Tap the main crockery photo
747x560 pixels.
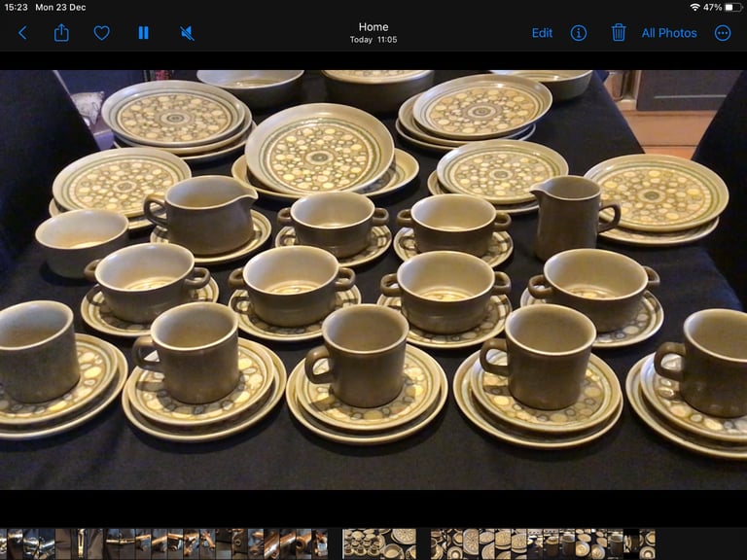(373, 280)
